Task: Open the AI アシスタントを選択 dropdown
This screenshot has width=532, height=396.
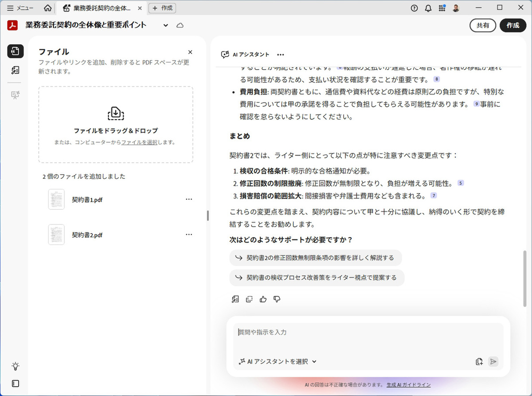Action: pyautogui.click(x=278, y=361)
